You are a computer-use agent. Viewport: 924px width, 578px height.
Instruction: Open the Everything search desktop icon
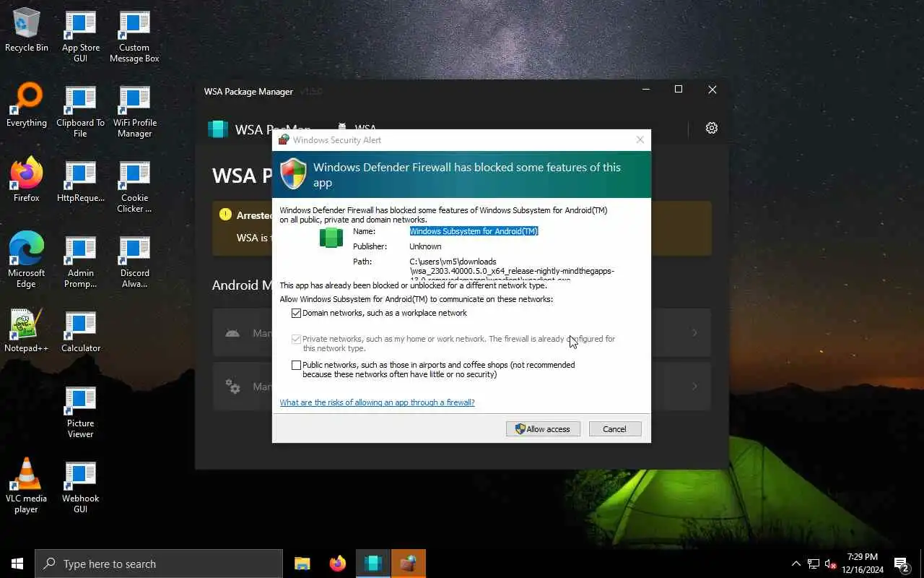point(27,105)
